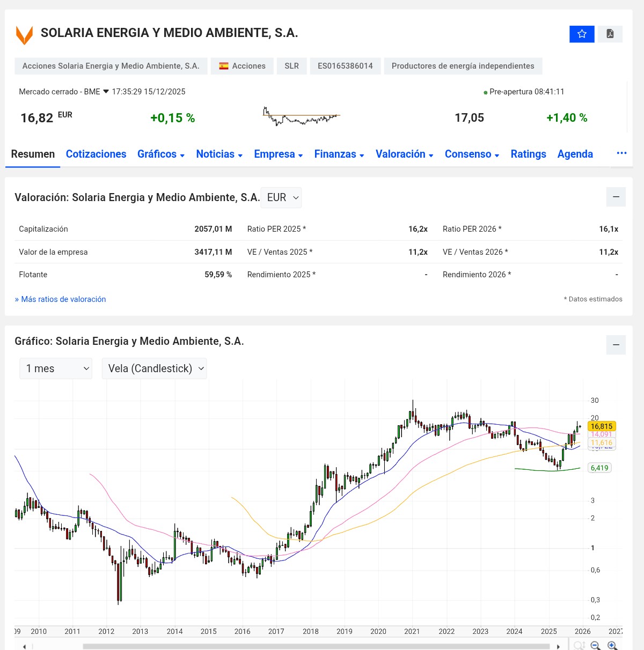644x650 pixels.
Task: Click the Acciones Solaria Energia y Medio Ambiente tag
Action: click(111, 66)
